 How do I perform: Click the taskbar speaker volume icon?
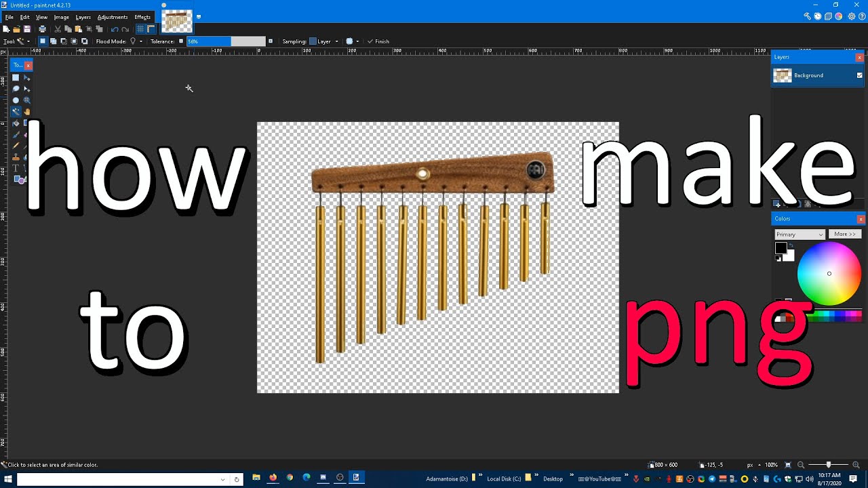pyautogui.click(x=809, y=479)
